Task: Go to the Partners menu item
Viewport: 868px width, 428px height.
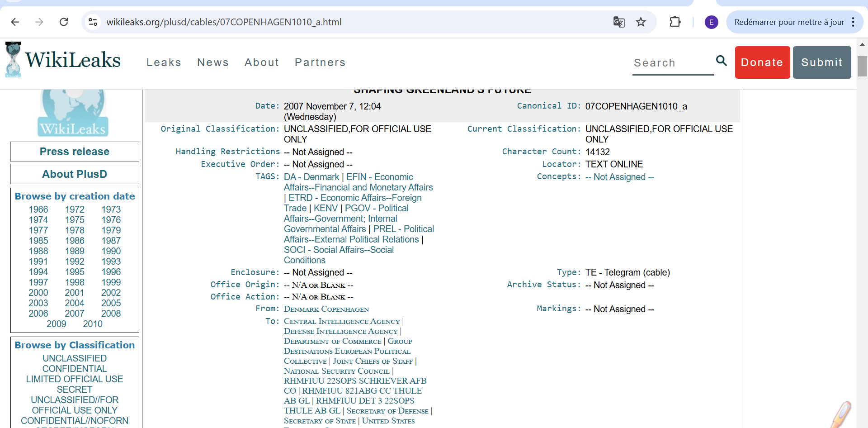Action: tap(320, 62)
